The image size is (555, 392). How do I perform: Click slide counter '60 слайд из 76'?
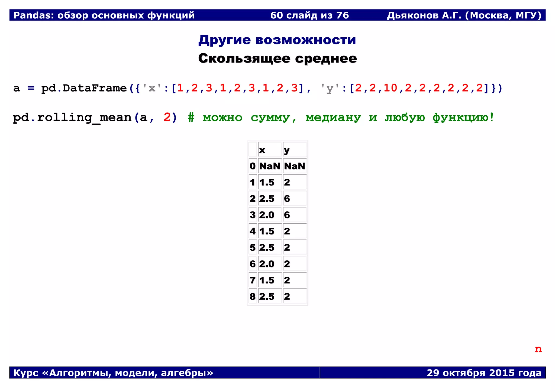(x=309, y=15)
